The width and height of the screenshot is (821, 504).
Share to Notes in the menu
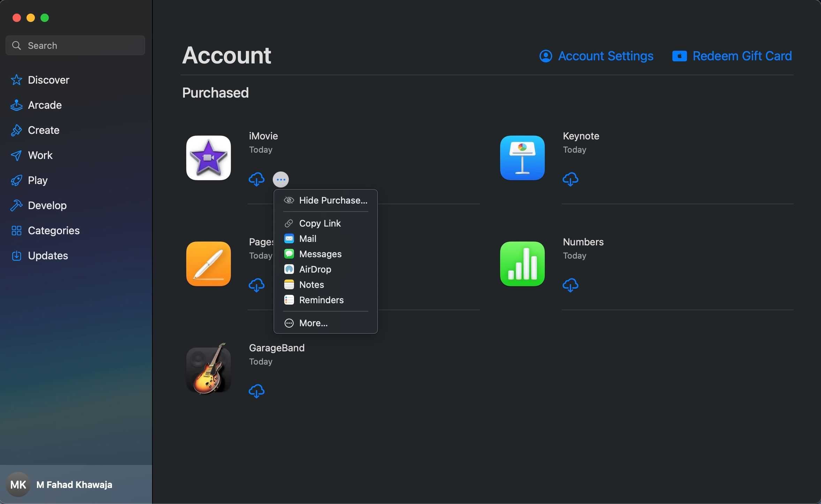(326, 285)
